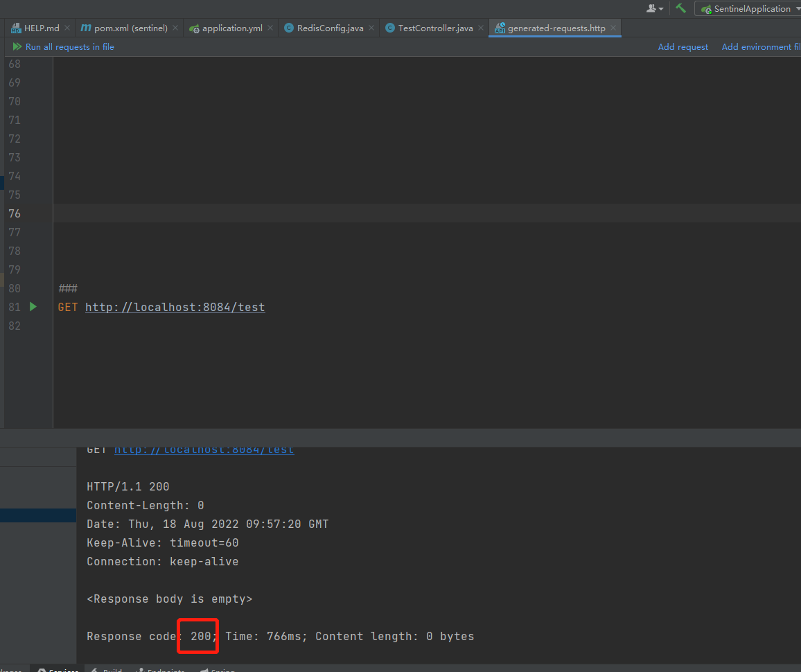801x672 pixels.
Task: Open the Build tool window tab
Action: (107, 669)
